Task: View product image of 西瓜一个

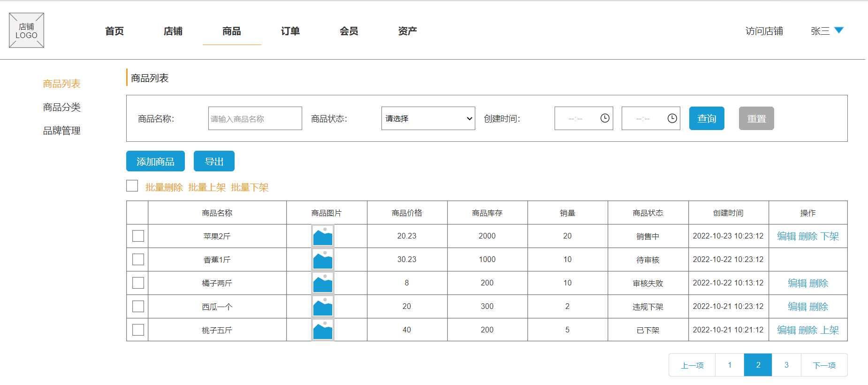Action: click(x=323, y=307)
